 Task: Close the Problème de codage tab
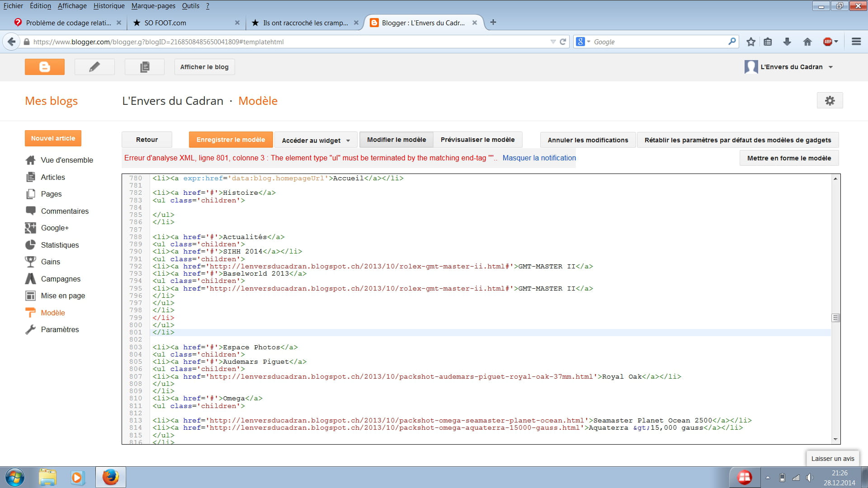tap(118, 23)
